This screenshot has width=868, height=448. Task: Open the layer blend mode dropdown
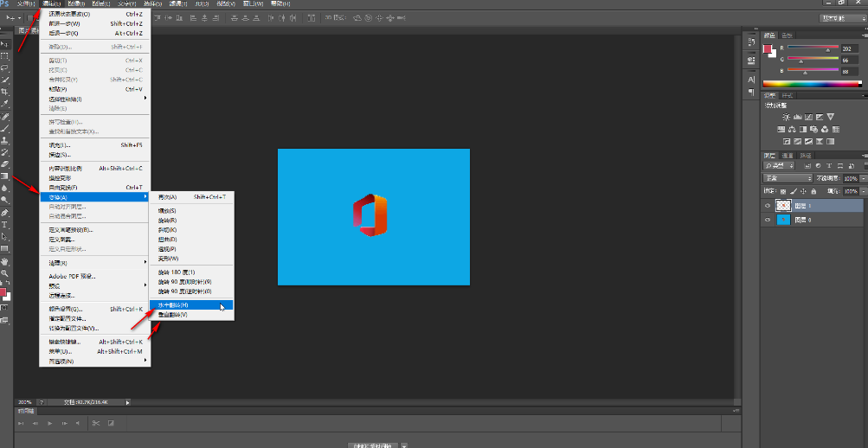click(x=788, y=177)
